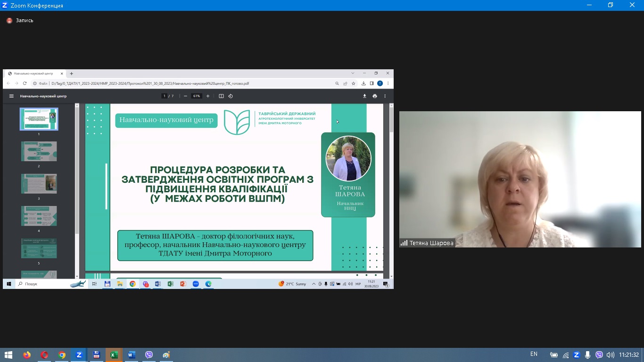644x362 pixels.
Task: Print the PDF document
Action: coord(375,96)
